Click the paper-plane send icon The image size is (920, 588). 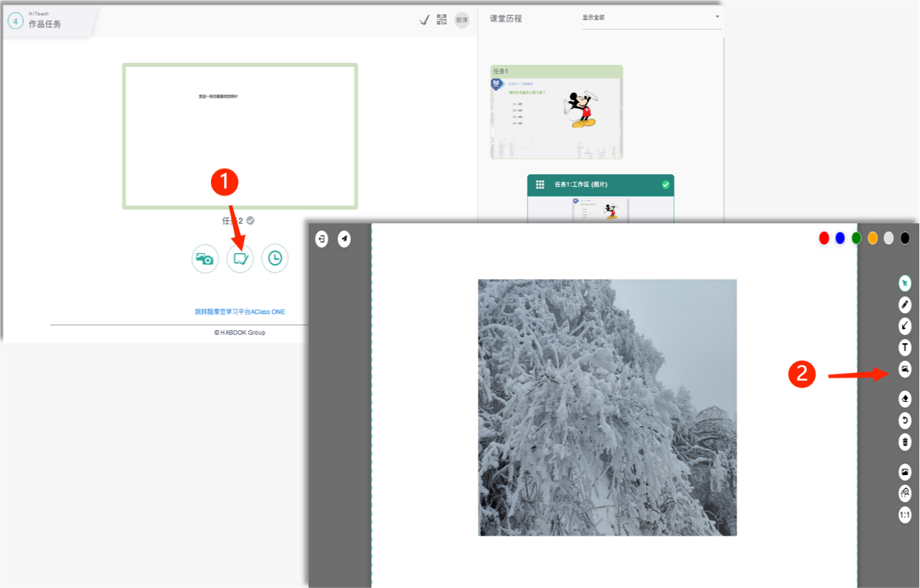point(344,239)
